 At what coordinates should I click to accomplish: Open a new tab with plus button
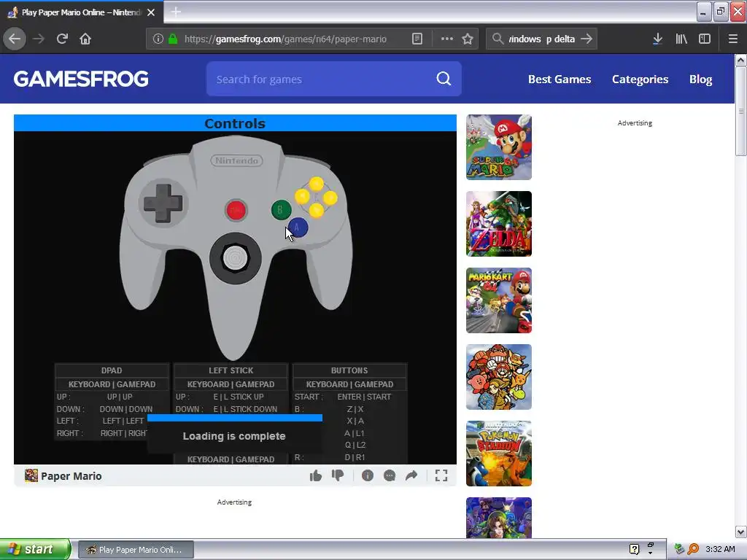coord(176,12)
